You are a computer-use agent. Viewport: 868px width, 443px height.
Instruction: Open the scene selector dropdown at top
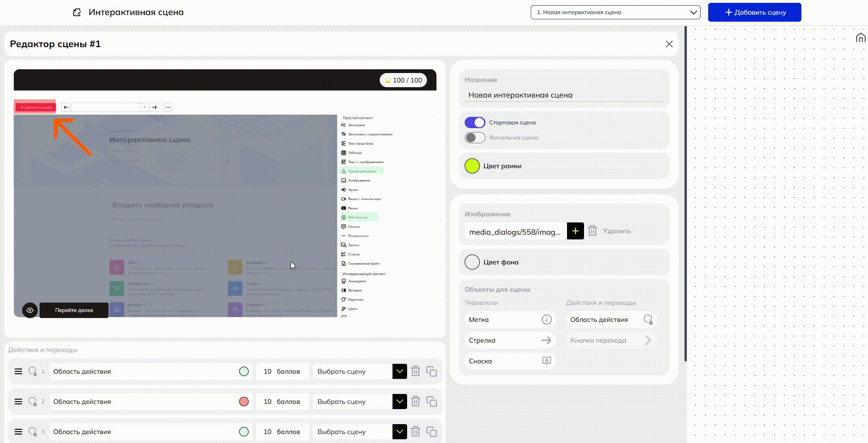615,12
